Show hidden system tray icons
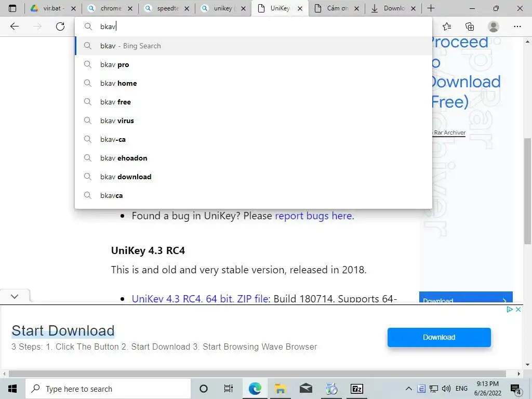Image resolution: width=532 pixels, height=399 pixels. [x=409, y=389]
